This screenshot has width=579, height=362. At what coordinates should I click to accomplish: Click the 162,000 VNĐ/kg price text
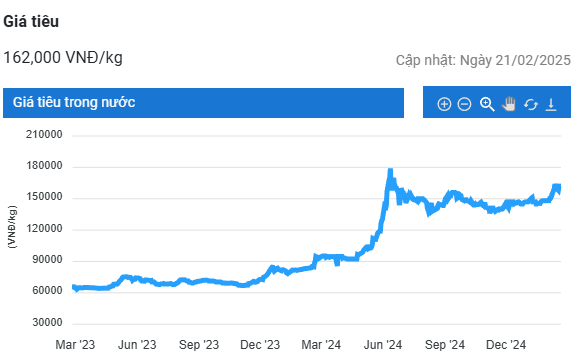coord(63,58)
